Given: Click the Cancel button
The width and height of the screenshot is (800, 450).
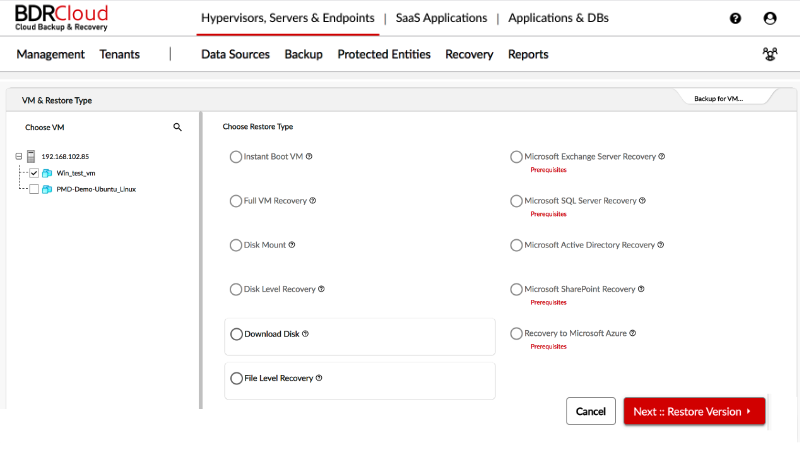Looking at the screenshot, I should click(x=590, y=411).
